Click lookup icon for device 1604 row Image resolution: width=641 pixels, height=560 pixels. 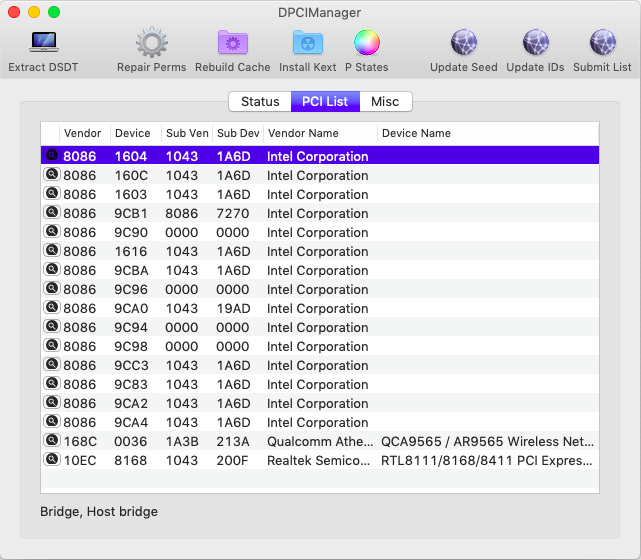click(52, 155)
